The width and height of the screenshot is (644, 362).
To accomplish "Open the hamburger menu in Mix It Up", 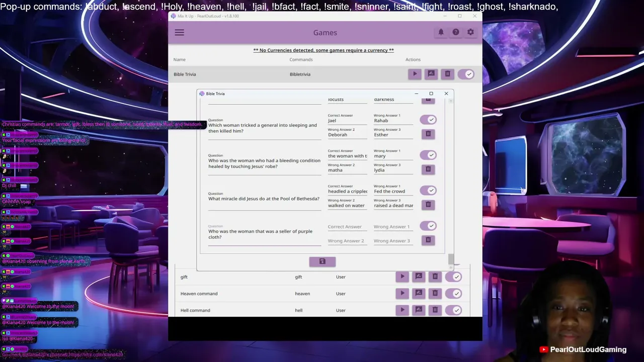I will tap(180, 33).
